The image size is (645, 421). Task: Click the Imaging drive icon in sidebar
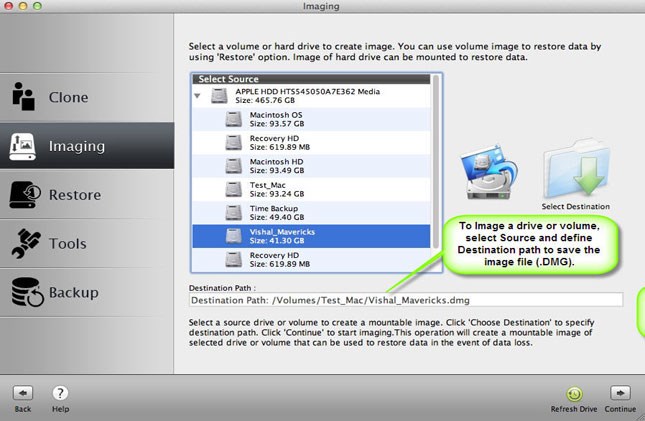click(24, 146)
